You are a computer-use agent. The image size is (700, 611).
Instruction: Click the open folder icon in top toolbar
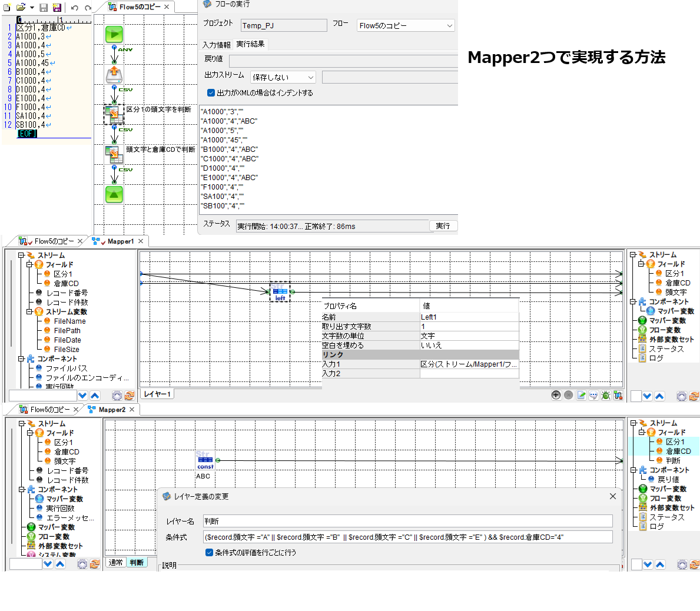[x=21, y=7]
